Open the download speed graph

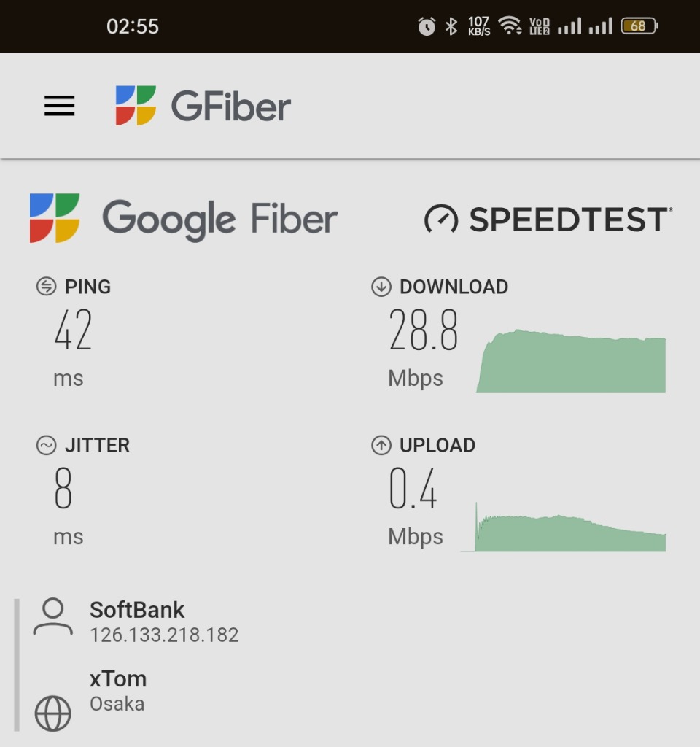tap(571, 361)
